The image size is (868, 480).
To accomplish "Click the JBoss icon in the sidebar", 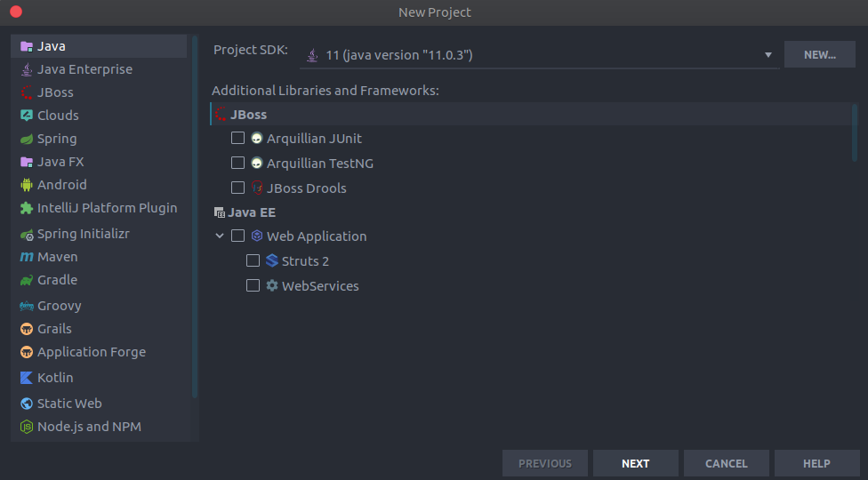I will (x=26, y=92).
